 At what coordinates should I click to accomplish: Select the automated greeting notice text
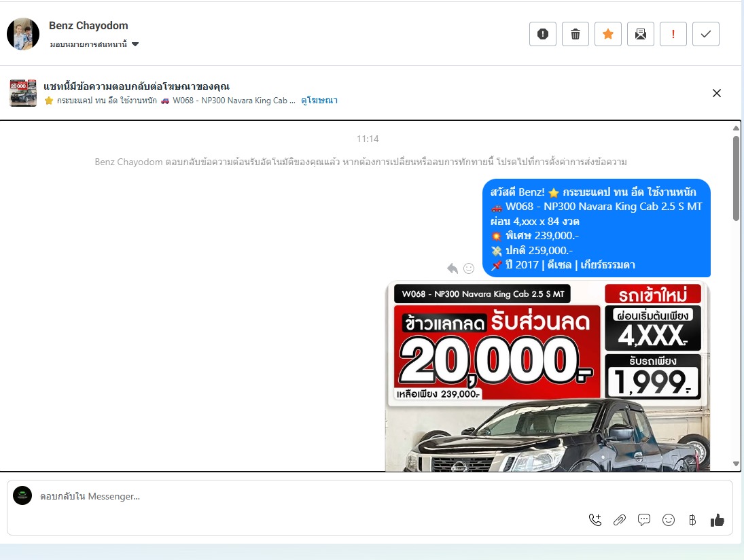(x=361, y=162)
